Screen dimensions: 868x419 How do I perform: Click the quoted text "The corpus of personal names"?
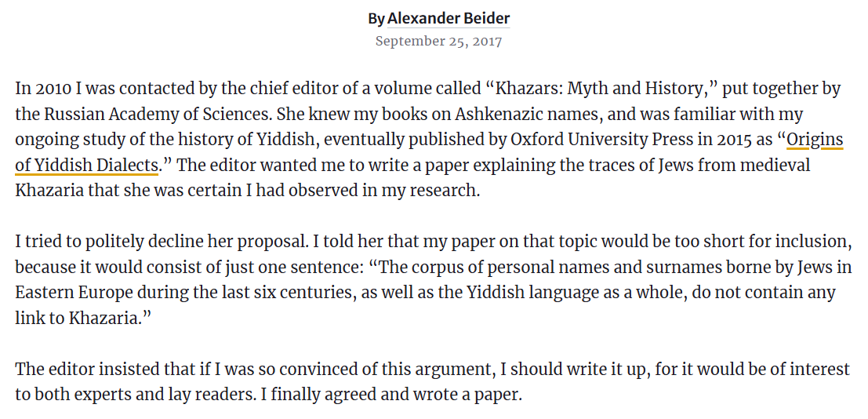point(488,268)
